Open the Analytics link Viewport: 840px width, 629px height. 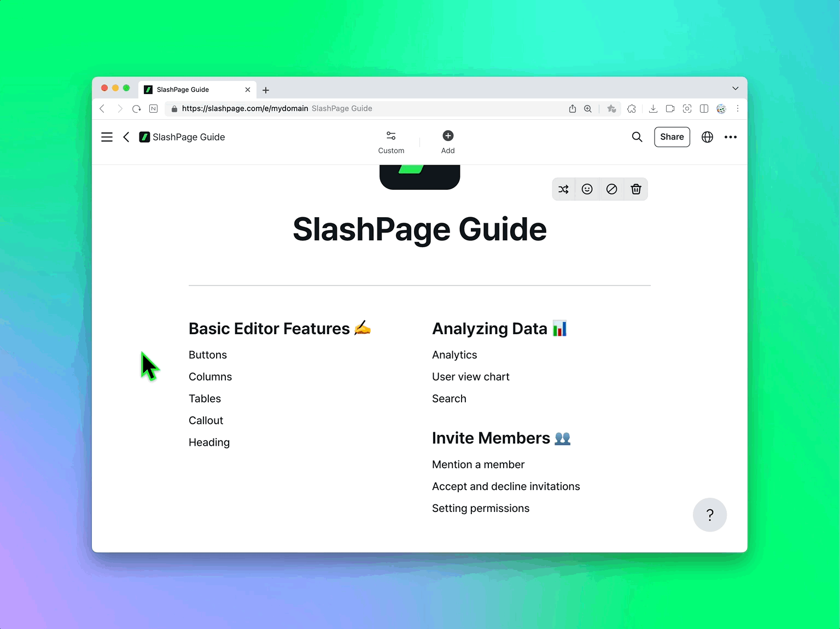pos(454,355)
